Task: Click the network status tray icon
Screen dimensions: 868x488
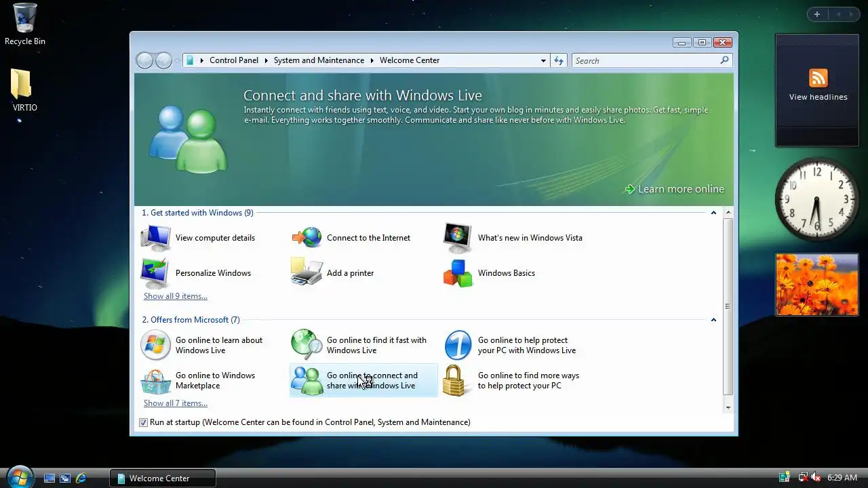Action: tap(802, 478)
